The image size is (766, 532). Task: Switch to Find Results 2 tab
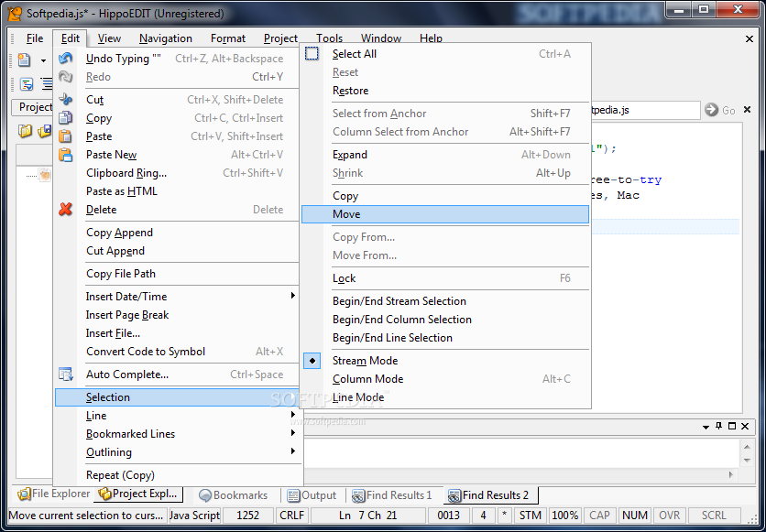tap(490, 494)
